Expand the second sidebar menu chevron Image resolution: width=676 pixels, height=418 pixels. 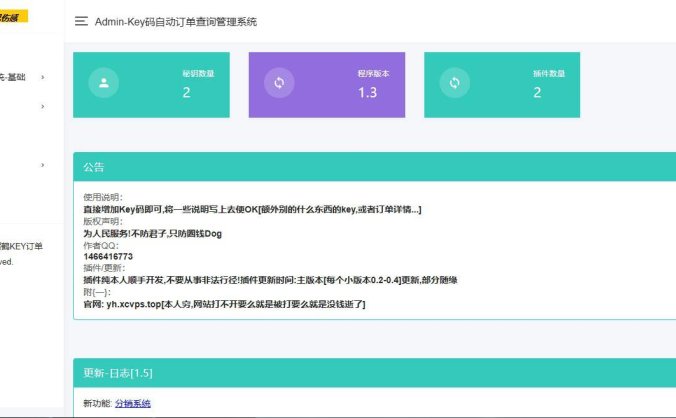43,106
